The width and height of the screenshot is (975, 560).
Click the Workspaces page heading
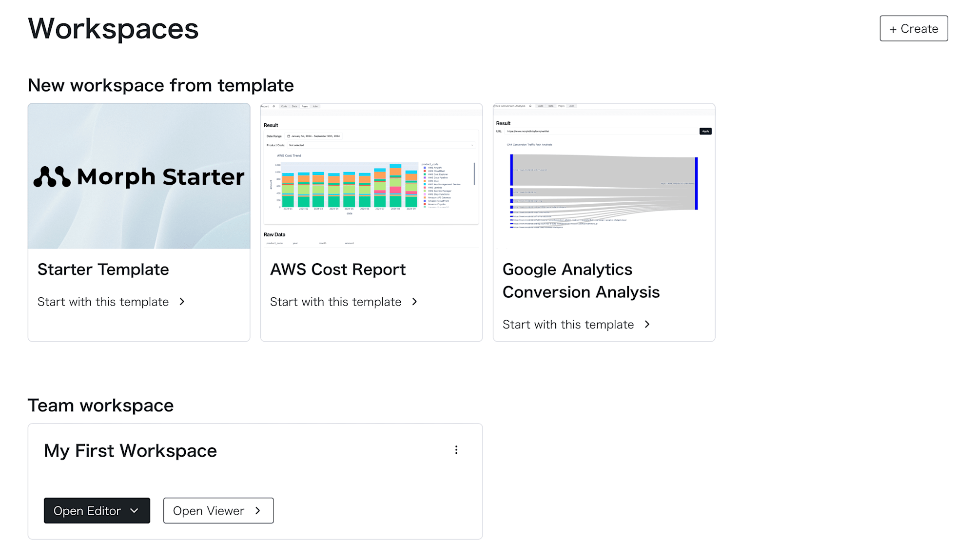[113, 29]
